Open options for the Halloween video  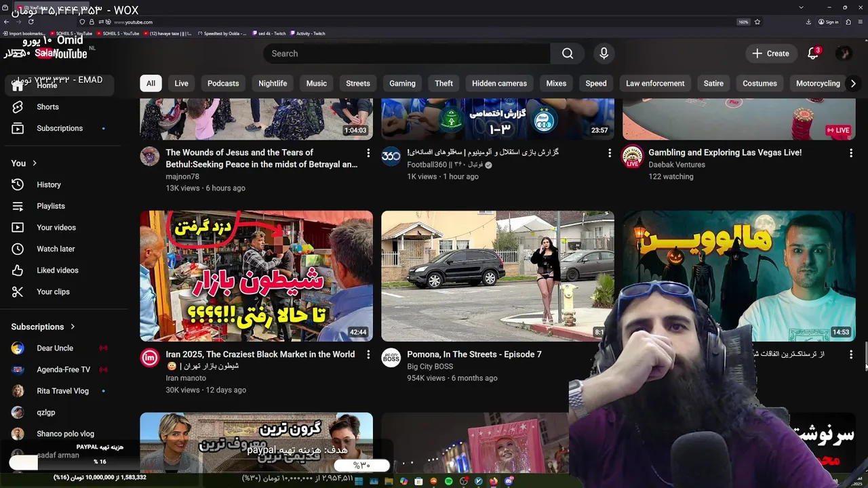tap(851, 354)
